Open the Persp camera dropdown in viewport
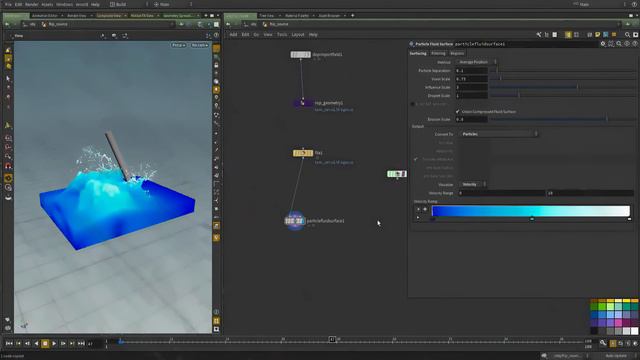Image resolution: width=640 pixels, height=360 pixels. click(x=178, y=45)
